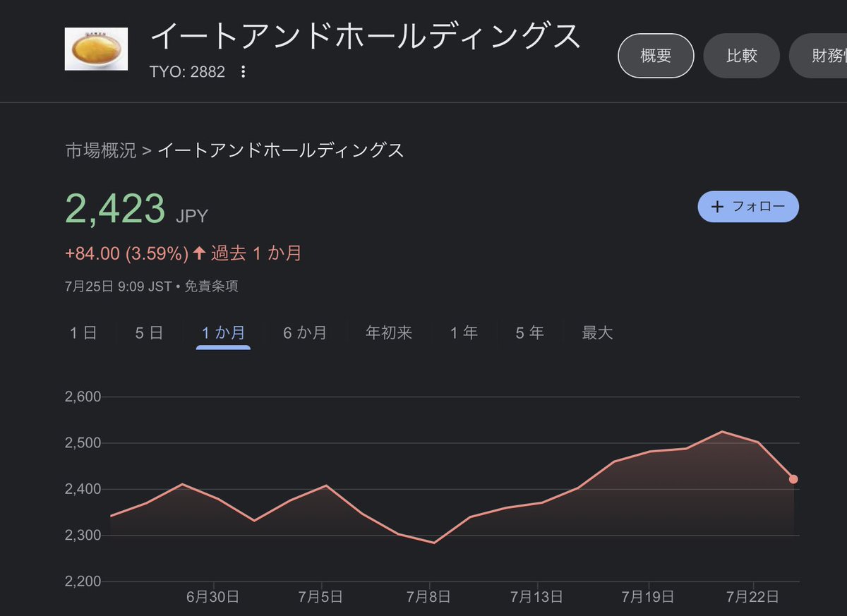Click the 7月13日 axis date label
The width and height of the screenshot is (847, 616).
[536, 597]
